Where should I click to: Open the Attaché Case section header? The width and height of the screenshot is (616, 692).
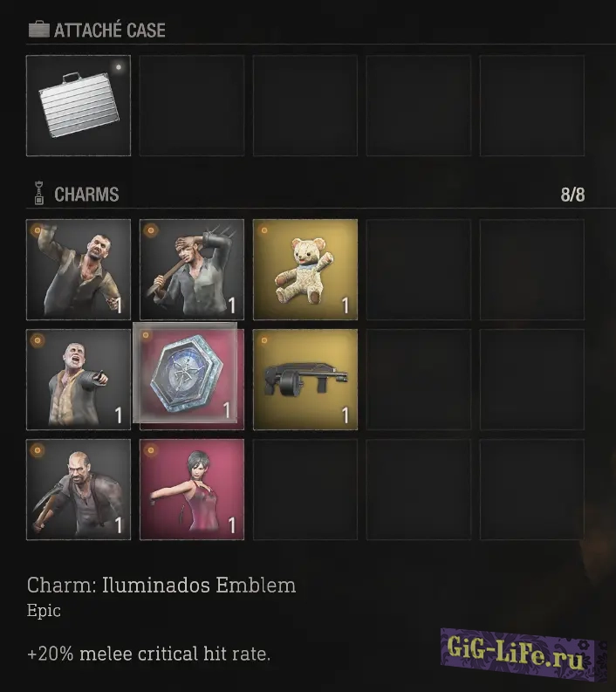pos(109,30)
